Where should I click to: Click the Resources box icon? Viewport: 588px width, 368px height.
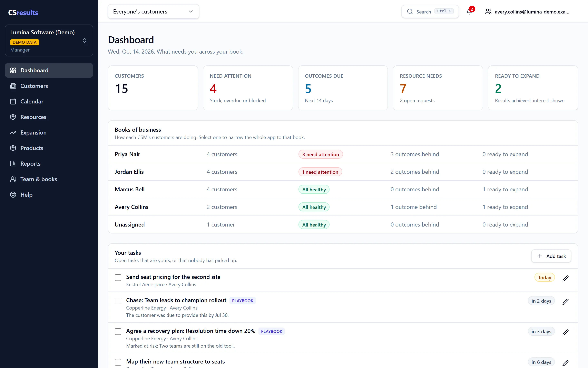tap(13, 117)
